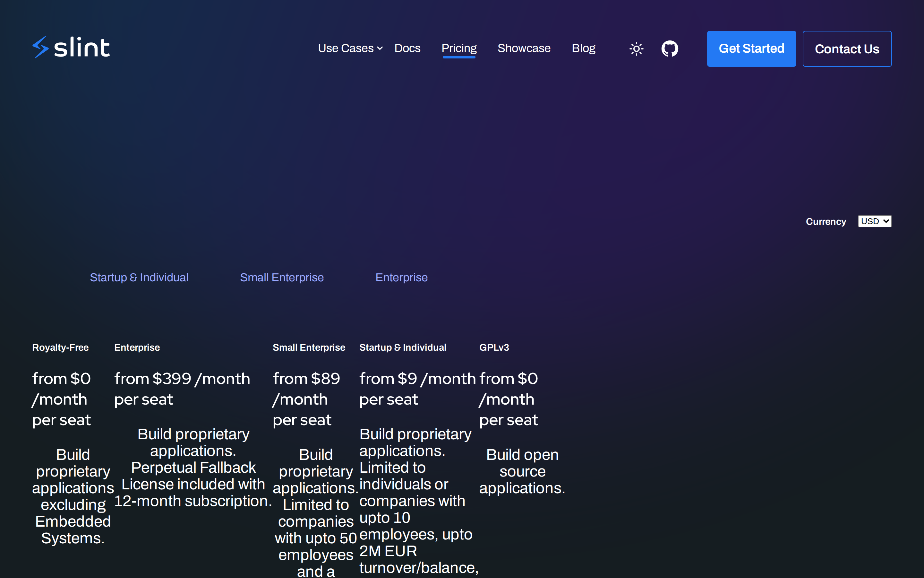Click the Slint logo
The width and height of the screenshot is (924, 578).
click(72, 48)
